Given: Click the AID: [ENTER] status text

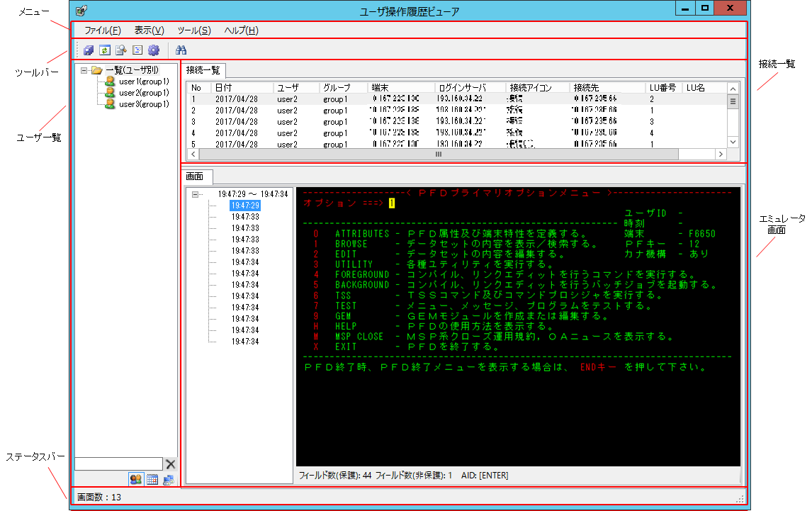Looking at the screenshot, I should [x=485, y=476].
